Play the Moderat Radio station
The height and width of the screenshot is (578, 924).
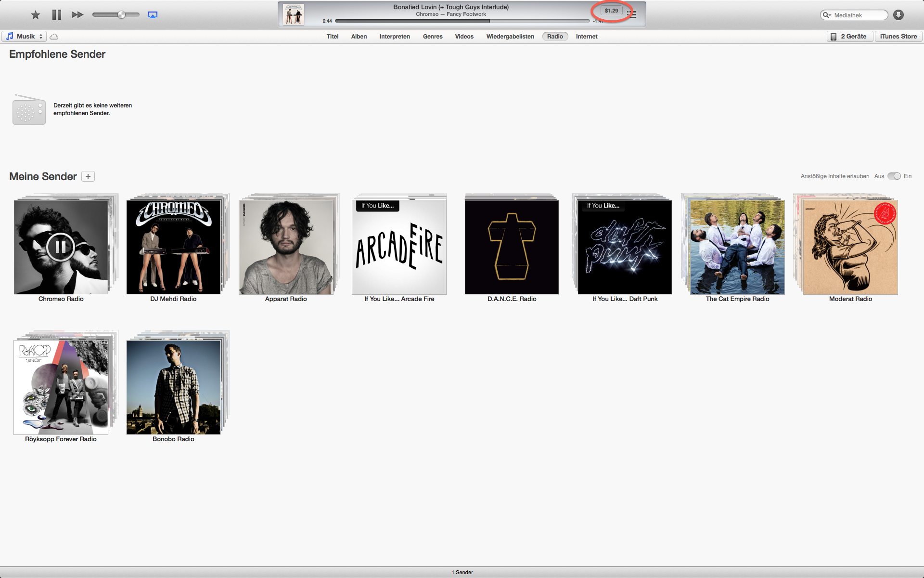tap(850, 247)
